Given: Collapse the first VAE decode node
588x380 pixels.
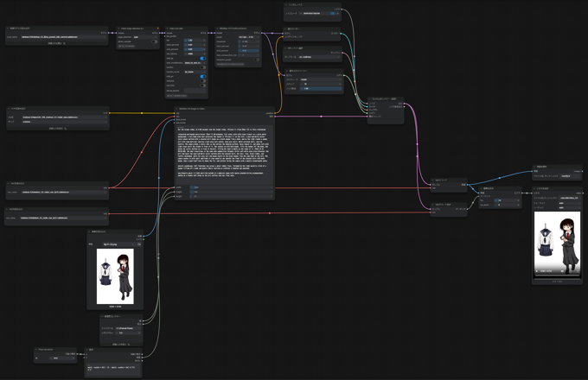Looking at the screenshot, I should click(432, 180).
